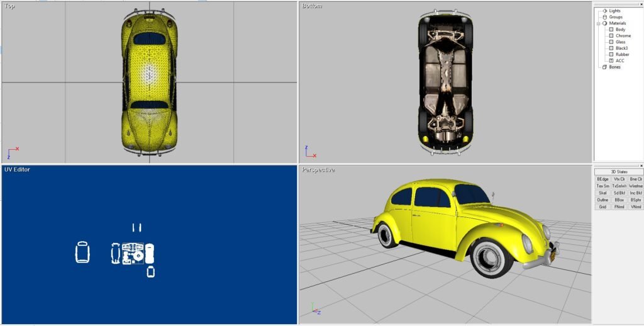Image resolution: width=644 pixels, height=326 pixels.
Task: Click the Materials sphere icon
Action: [x=605, y=23]
